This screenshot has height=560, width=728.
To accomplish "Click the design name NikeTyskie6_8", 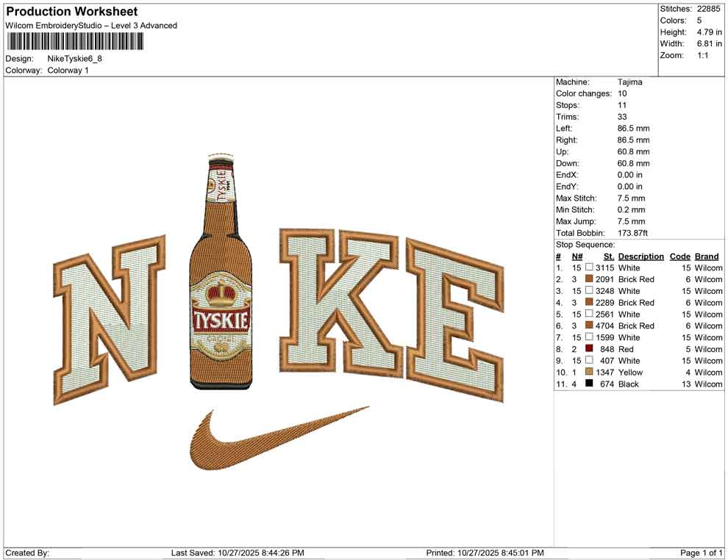I will click(x=75, y=59).
